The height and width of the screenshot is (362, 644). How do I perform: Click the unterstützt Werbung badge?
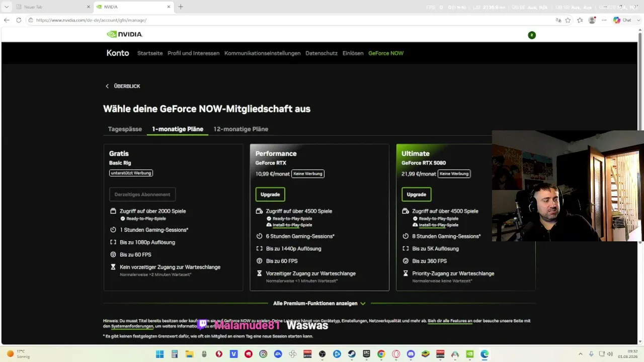131,173
